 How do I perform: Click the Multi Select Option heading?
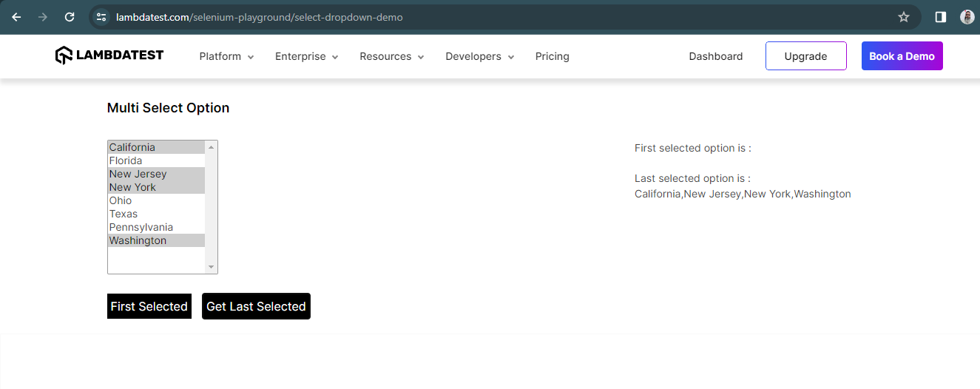point(168,108)
